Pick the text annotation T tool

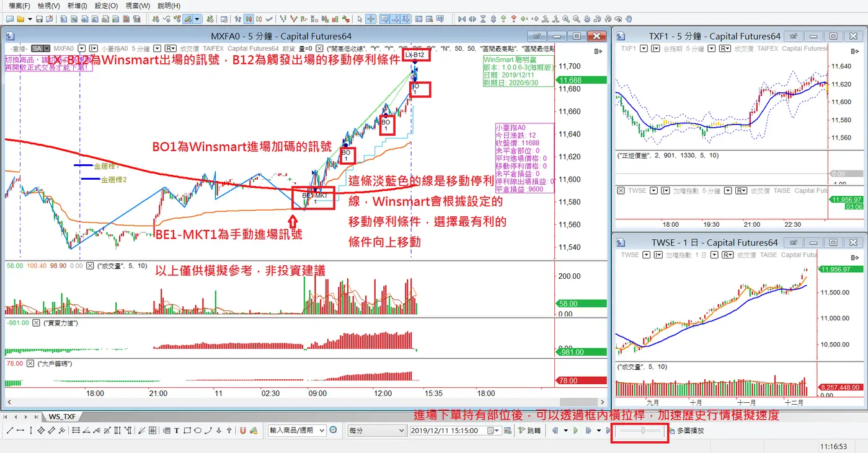tap(177, 431)
